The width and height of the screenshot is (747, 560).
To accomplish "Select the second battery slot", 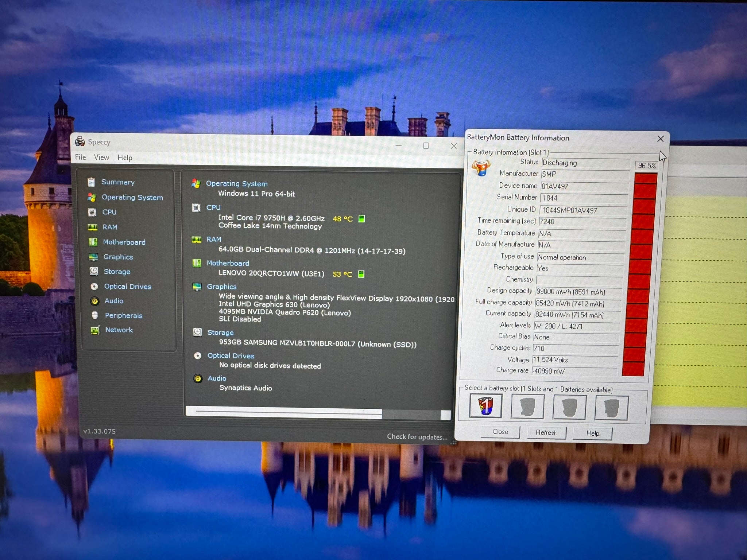I will tap(527, 407).
